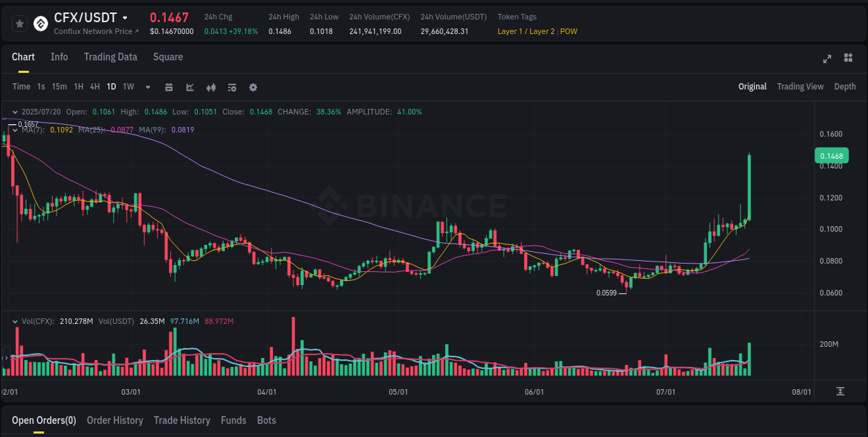Viewport: 868px width, 437px height.
Task: Open the Order History tab
Action: (x=115, y=420)
